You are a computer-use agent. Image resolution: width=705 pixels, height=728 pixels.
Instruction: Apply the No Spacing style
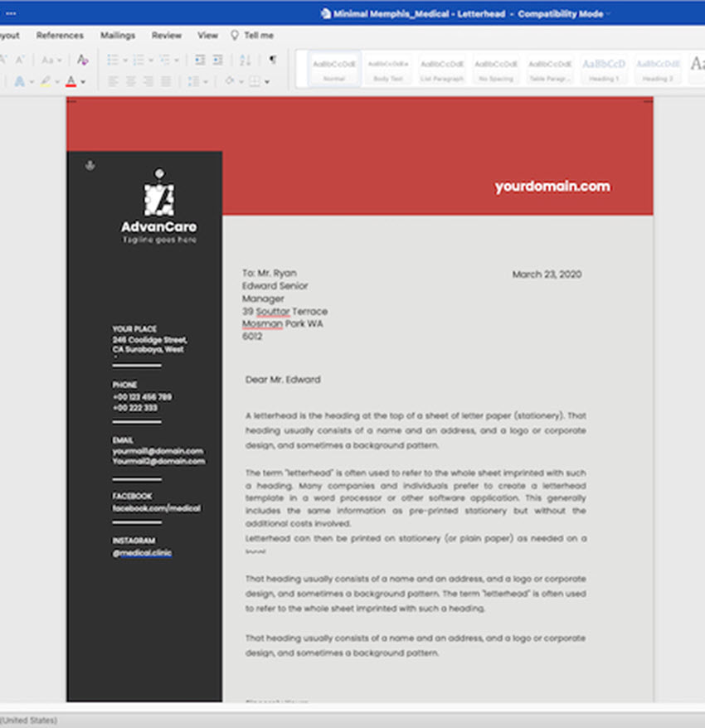coord(496,69)
